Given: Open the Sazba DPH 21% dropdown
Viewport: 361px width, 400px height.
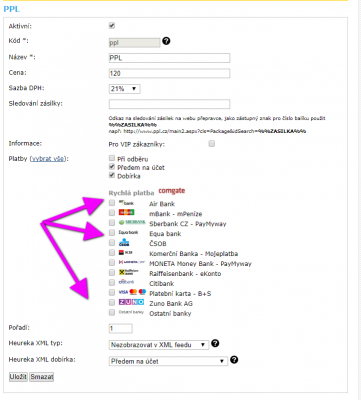Looking at the screenshot, I should [124, 89].
